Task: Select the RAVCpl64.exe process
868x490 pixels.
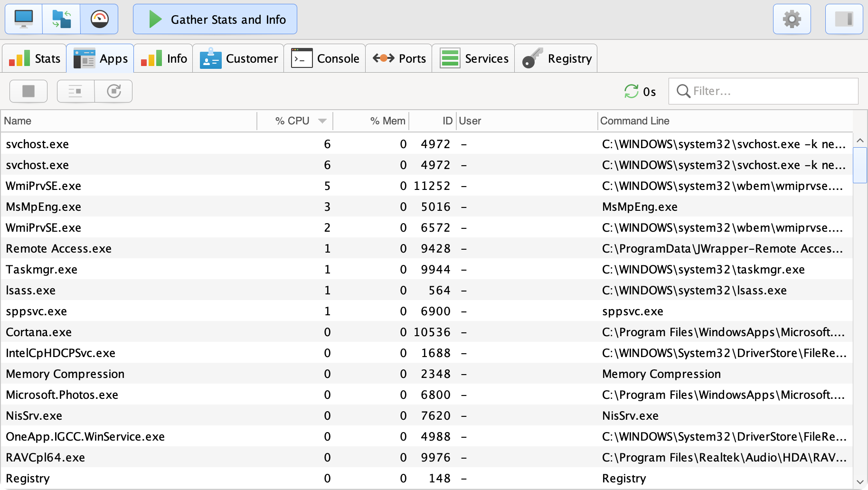Action: [x=45, y=457]
